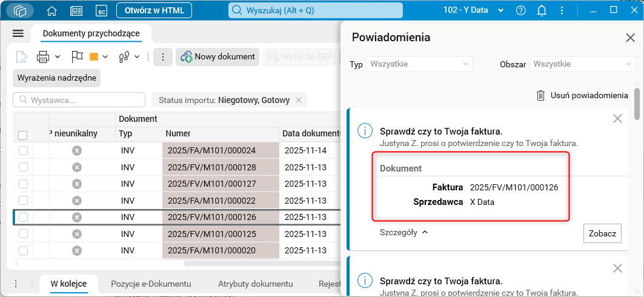Expand the Obszar dropdown filter
The height and width of the screenshot is (297, 644).
tap(583, 64)
